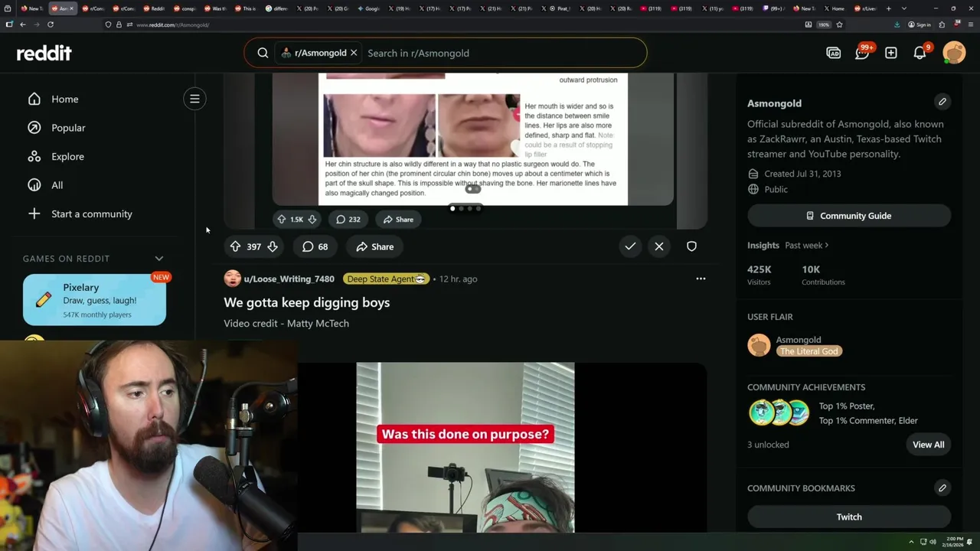Select the first image carousel dot
Image resolution: width=980 pixels, height=551 pixels.
point(452,208)
